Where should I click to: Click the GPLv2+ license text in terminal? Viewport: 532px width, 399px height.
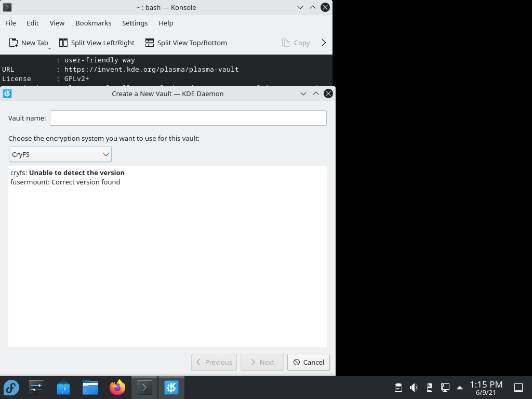pos(77,79)
